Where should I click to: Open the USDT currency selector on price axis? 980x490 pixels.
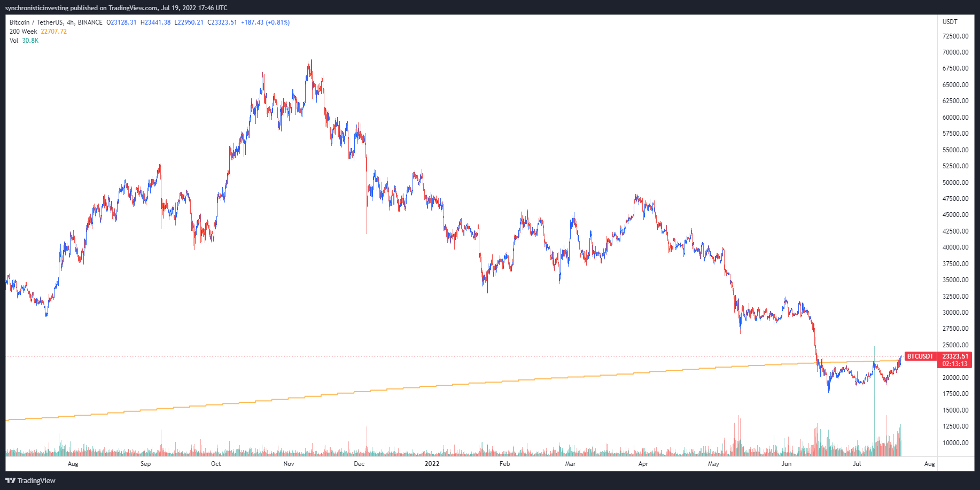(x=950, y=22)
